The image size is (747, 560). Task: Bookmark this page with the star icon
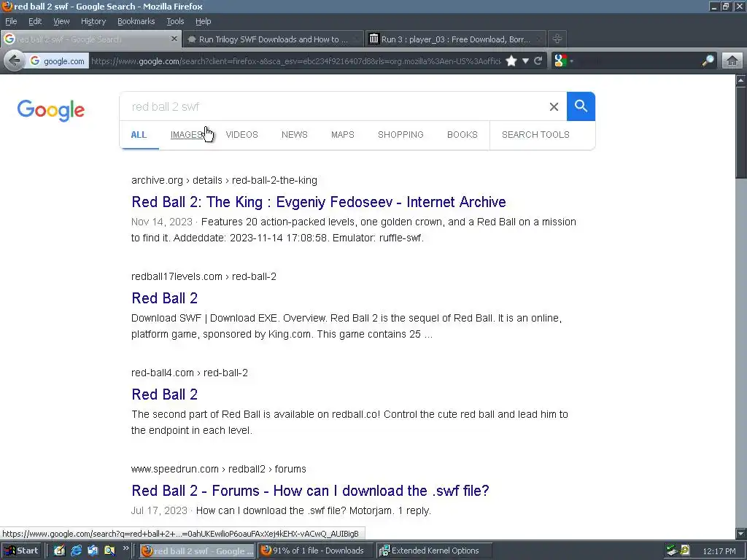[x=511, y=61]
